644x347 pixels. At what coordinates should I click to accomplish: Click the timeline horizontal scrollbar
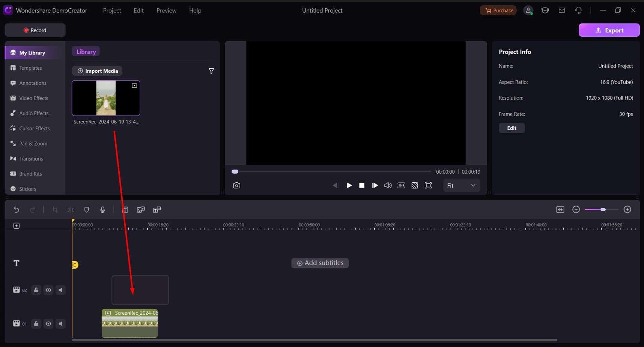pos(314,340)
